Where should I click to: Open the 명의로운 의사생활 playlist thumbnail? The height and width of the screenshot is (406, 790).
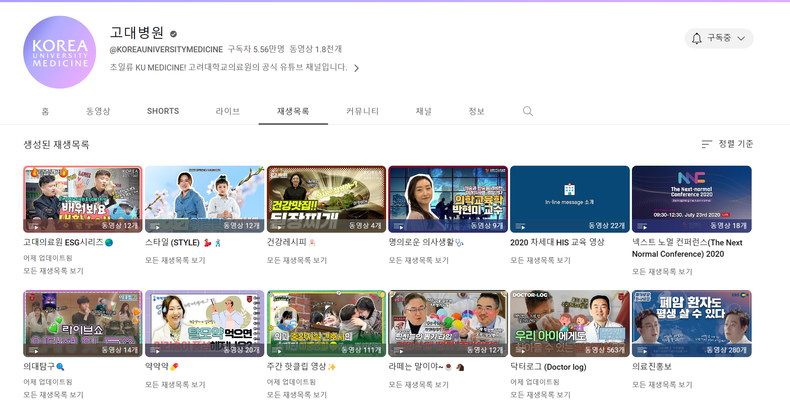point(448,199)
